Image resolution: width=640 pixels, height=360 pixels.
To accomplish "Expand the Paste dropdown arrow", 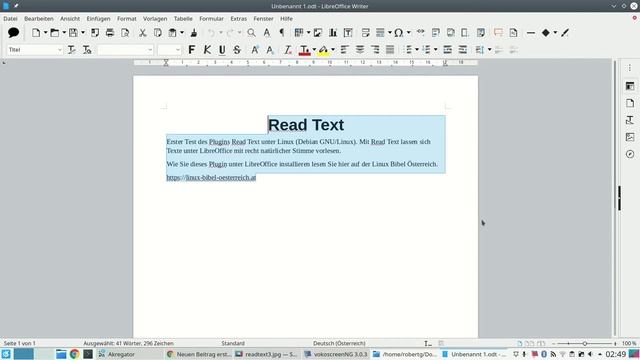I will pos(182,33).
